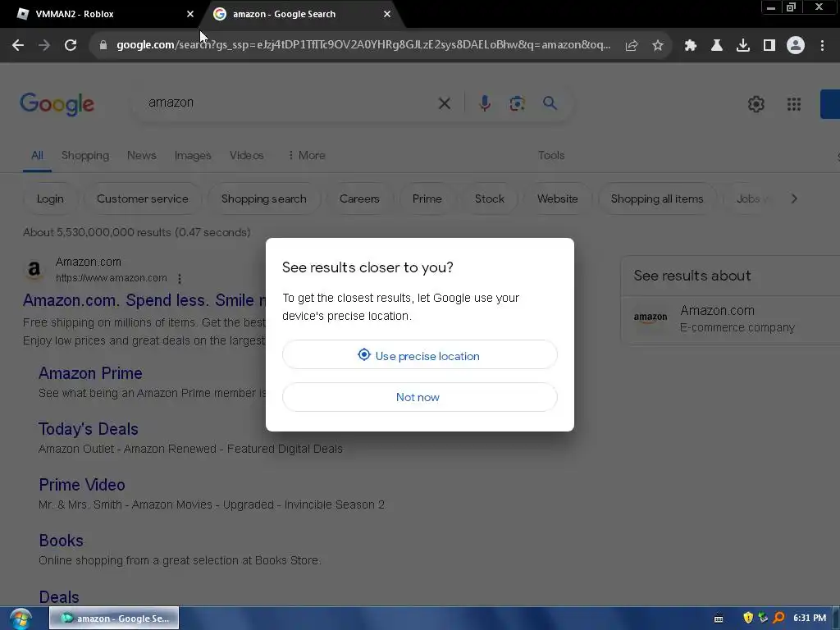Click the amazon - Google Se... taskbar button

114,619
